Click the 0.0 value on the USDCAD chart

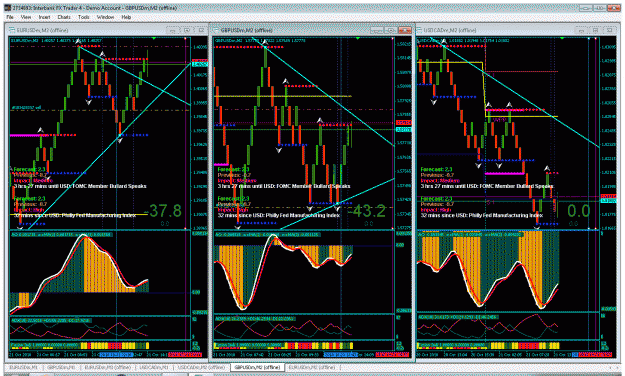click(x=578, y=211)
